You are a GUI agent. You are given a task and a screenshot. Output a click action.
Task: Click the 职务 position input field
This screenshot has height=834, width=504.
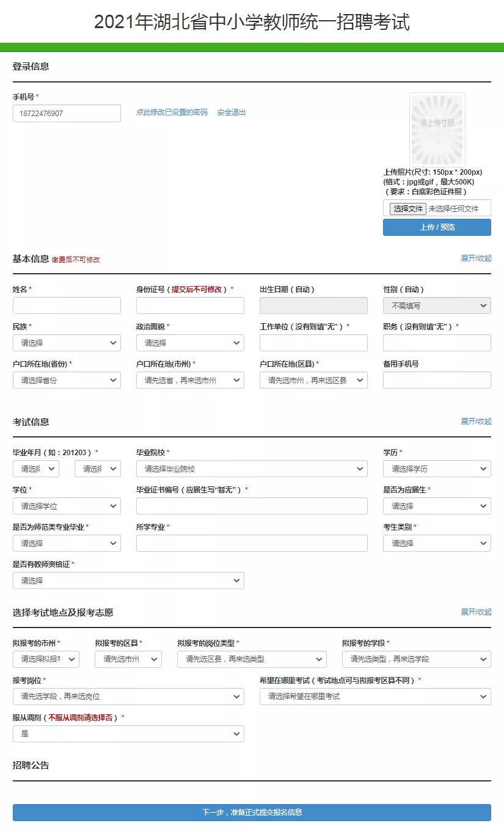pyautogui.click(x=437, y=343)
